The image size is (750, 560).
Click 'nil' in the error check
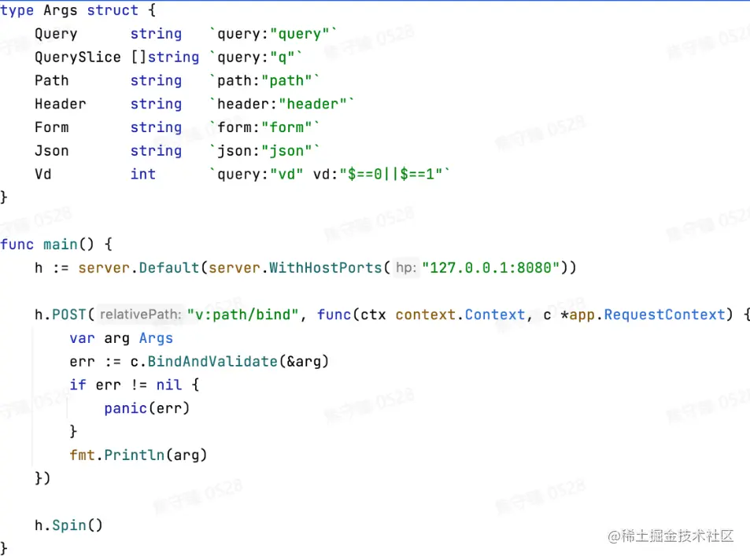click(x=169, y=385)
